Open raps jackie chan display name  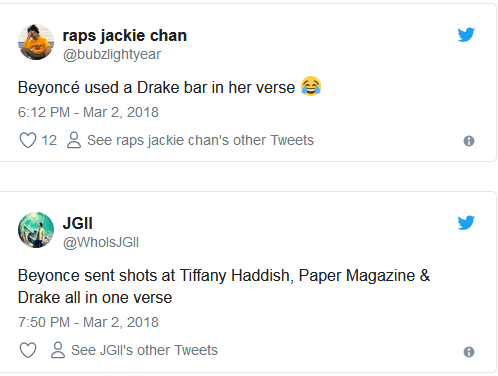click(x=125, y=36)
